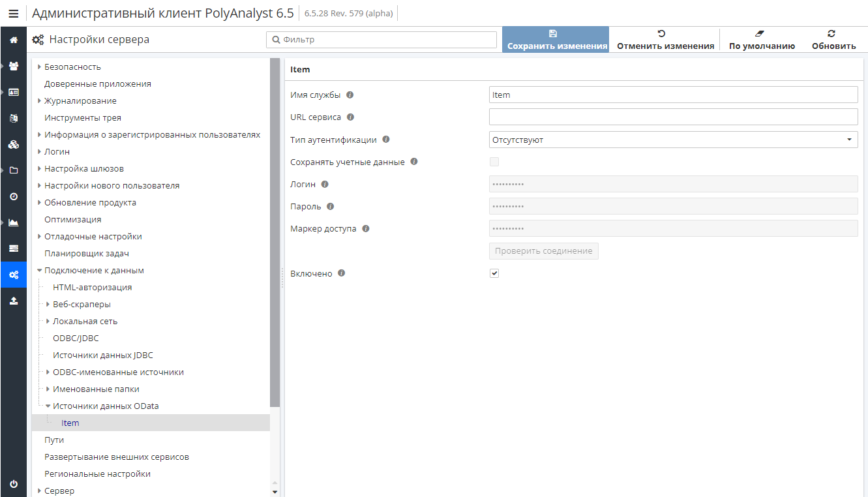Screen dimensions: 868x497
Task: Go to the Home icon in sidebar
Action: (14, 40)
